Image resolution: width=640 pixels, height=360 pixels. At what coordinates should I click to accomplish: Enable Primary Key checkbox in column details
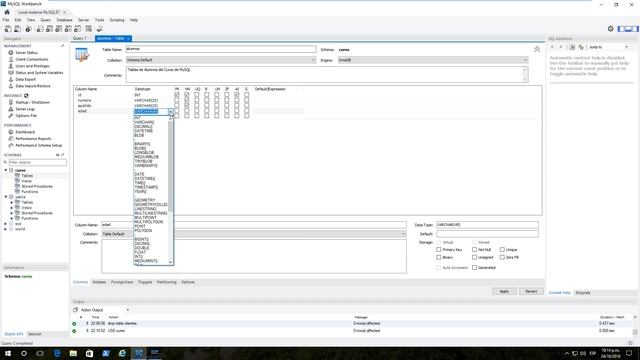pos(439,249)
